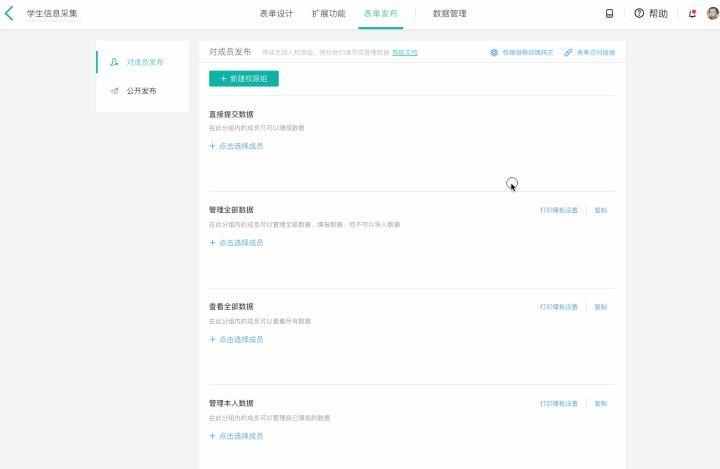Screen dimensions: 720x469
Task: Select 表单发布 tab
Action: coord(380,13)
